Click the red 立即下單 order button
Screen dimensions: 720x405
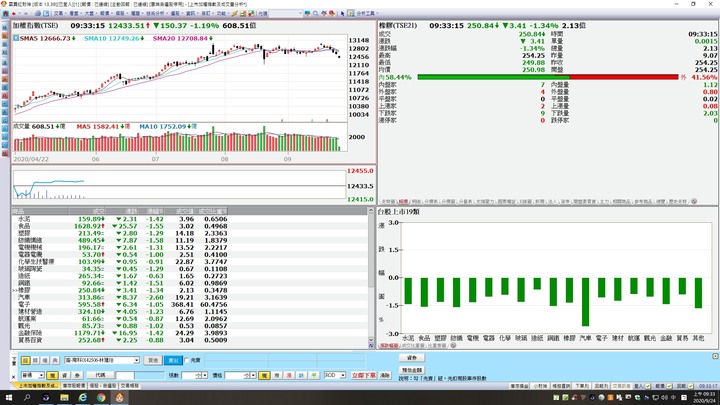click(364, 375)
